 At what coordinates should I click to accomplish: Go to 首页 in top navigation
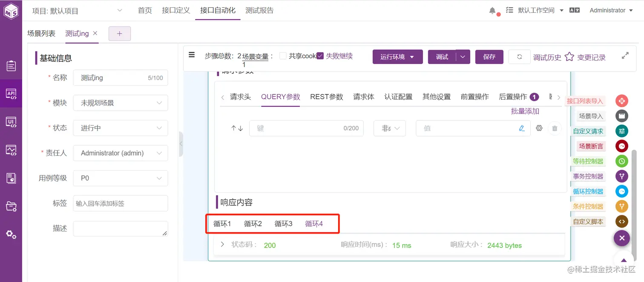point(145,11)
